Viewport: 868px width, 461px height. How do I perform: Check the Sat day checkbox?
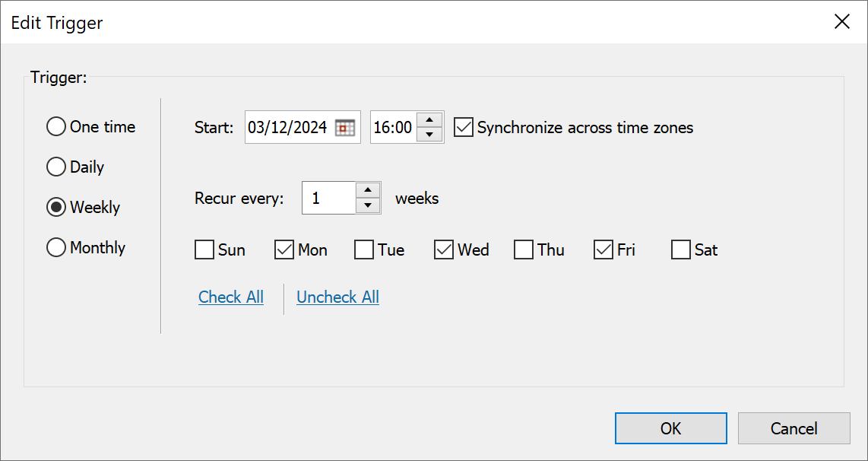pyautogui.click(x=680, y=250)
